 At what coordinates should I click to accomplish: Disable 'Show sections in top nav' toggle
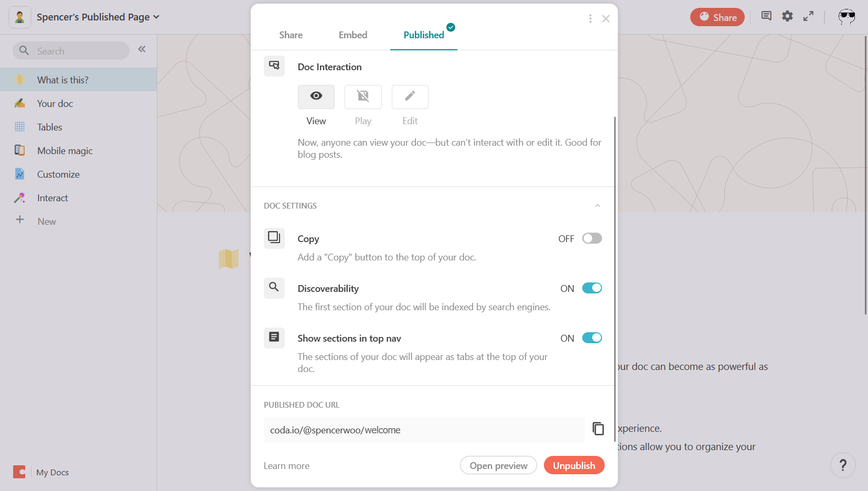click(592, 338)
